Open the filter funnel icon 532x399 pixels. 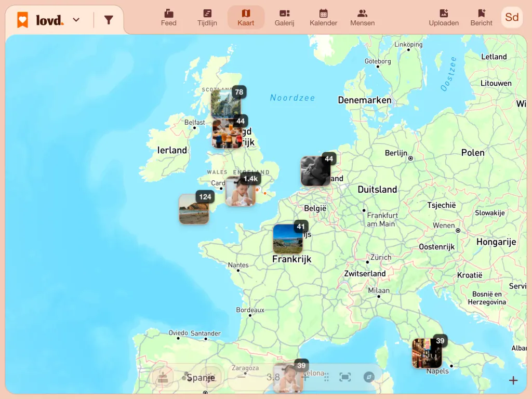pyautogui.click(x=109, y=20)
